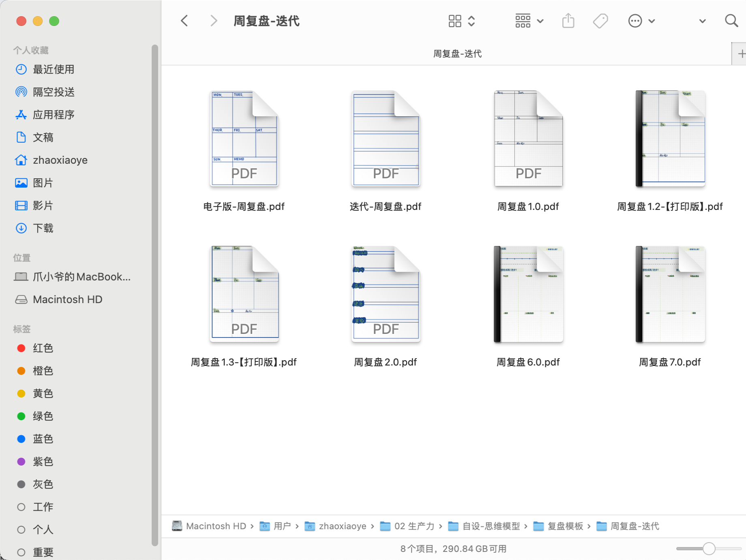The height and width of the screenshot is (560, 746).
Task: Click the tag editing toolbar icon
Action: (x=600, y=21)
